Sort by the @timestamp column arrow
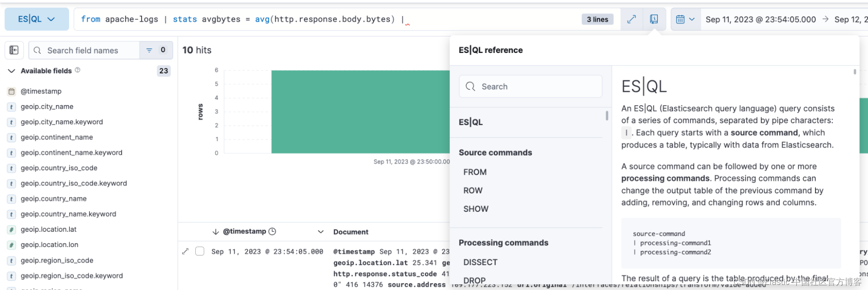This screenshot has height=290, width=868. 215,232
